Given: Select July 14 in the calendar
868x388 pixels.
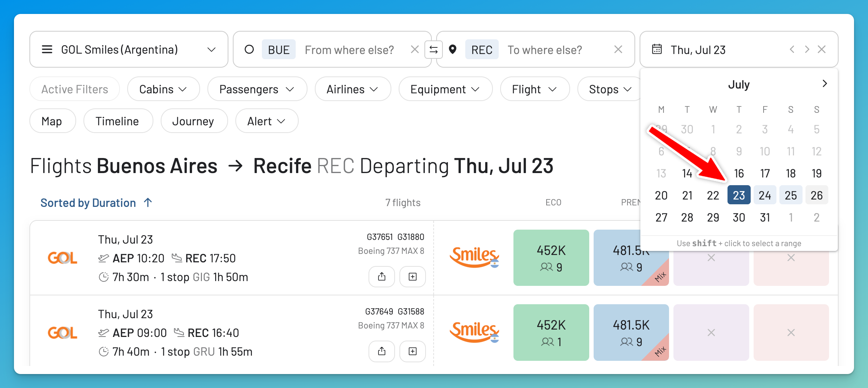Looking at the screenshot, I should point(687,173).
